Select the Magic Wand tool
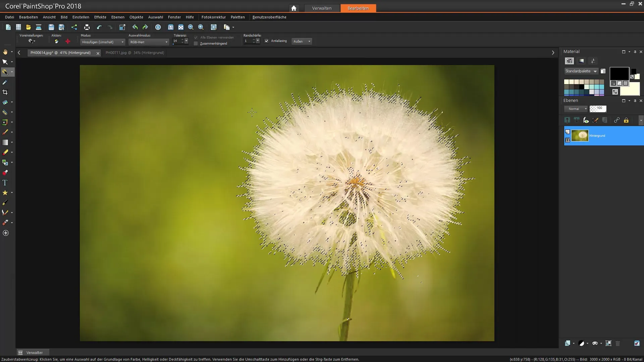 click(5, 72)
